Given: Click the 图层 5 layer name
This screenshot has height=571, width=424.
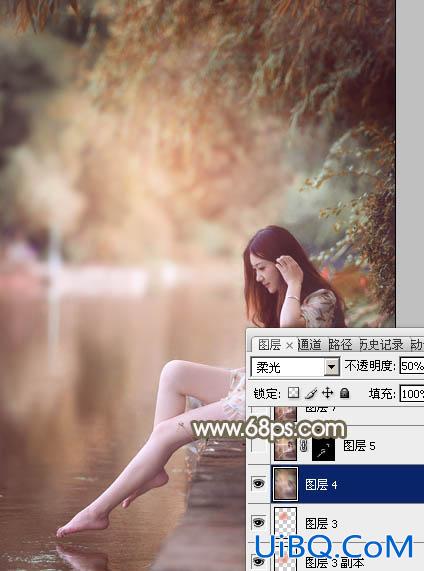Looking at the screenshot, I should pyautogui.click(x=359, y=446).
